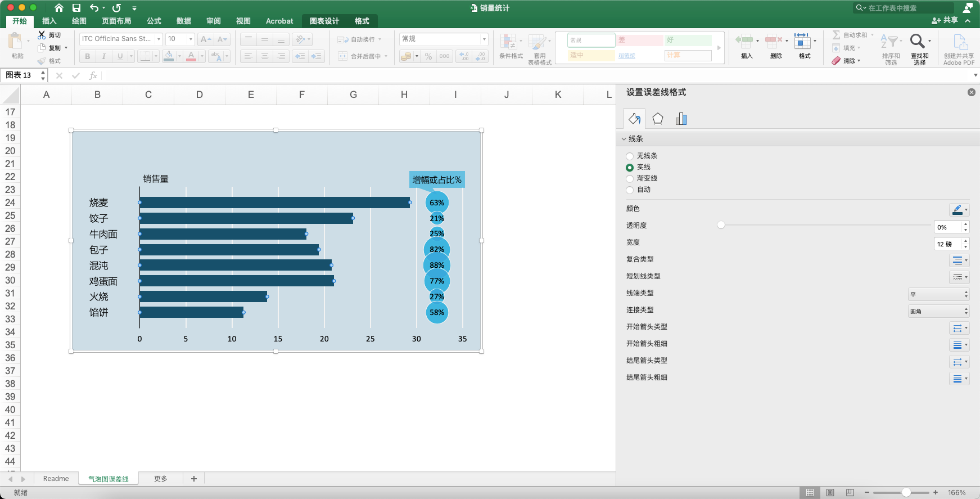Click the zoom slider in status bar

point(906,492)
